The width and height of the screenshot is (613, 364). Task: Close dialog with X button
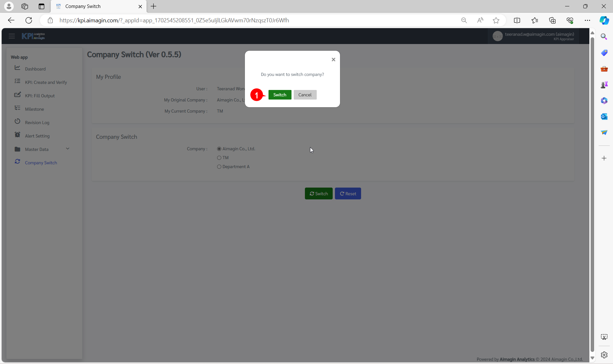[333, 60]
